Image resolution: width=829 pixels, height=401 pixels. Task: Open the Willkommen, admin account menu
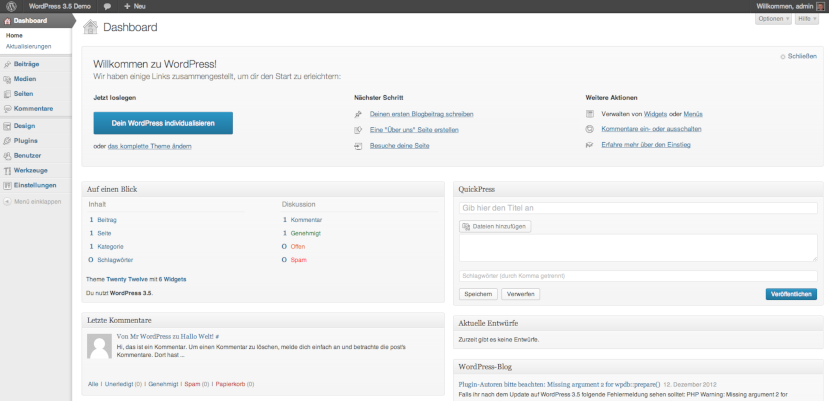pyautogui.click(x=790, y=6)
